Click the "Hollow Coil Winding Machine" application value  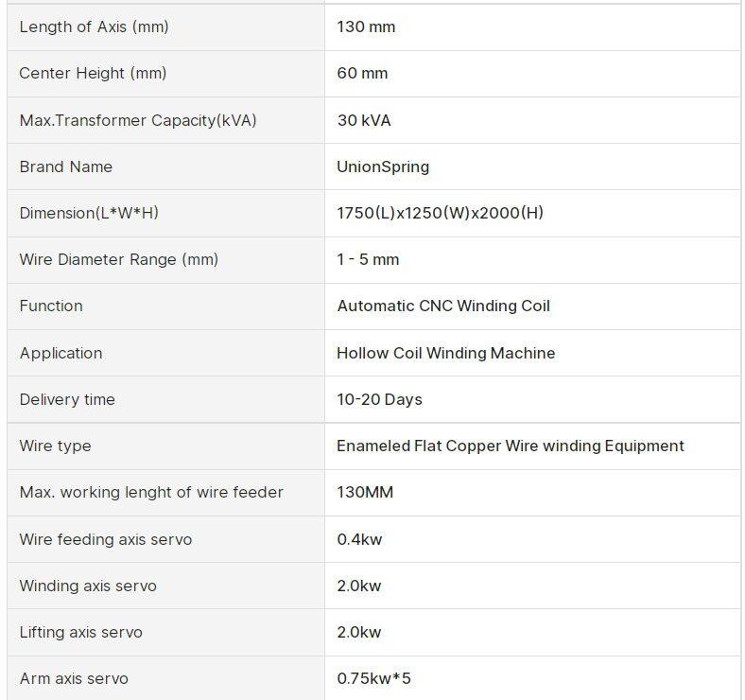click(x=446, y=353)
